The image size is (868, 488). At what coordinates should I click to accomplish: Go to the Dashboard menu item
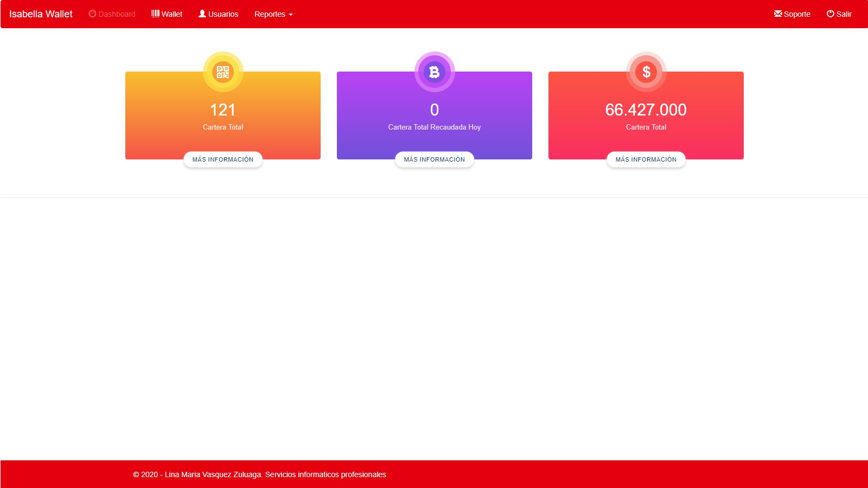[x=117, y=14]
